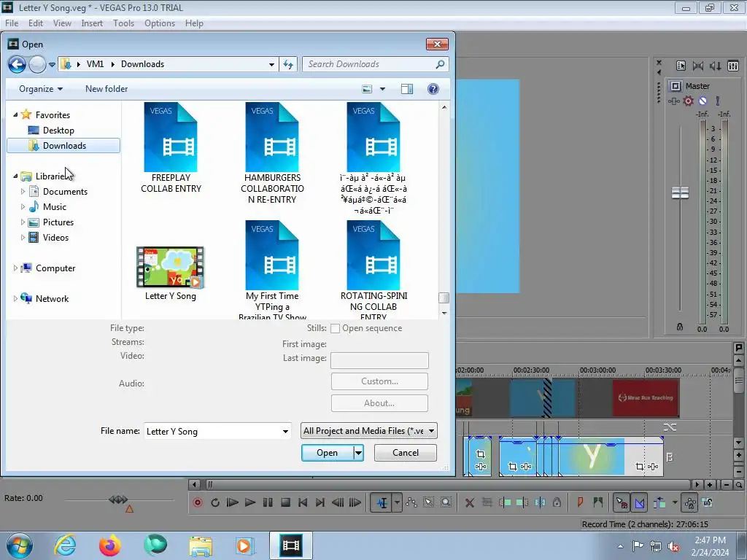The width and height of the screenshot is (747, 560).
Task: Tick the Open sequence checkbox
Action: tap(335, 329)
